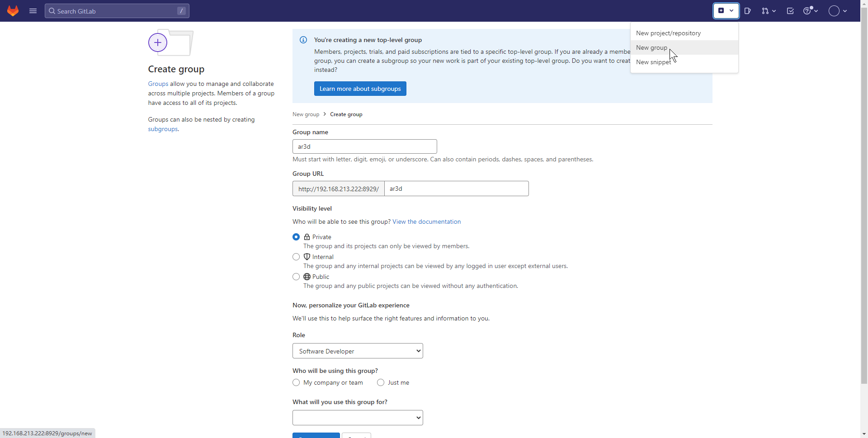Expand the Role dropdown
868x438 pixels.
pyautogui.click(x=358, y=351)
